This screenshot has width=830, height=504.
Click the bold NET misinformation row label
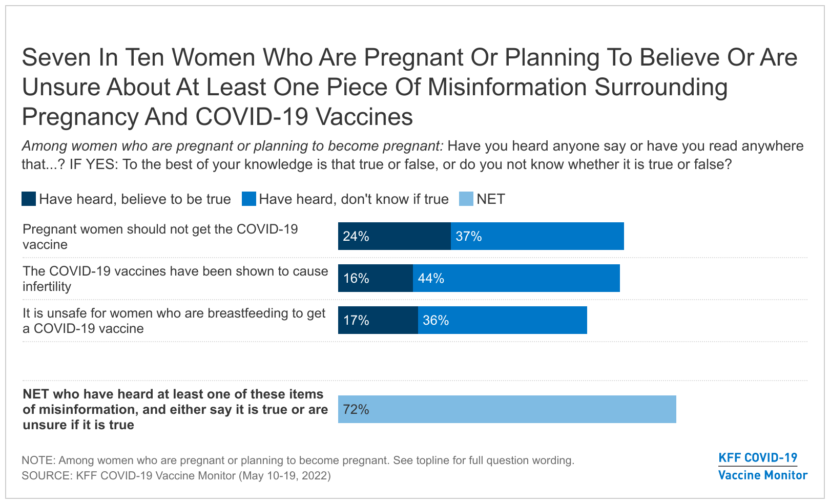click(x=175, y=409)
